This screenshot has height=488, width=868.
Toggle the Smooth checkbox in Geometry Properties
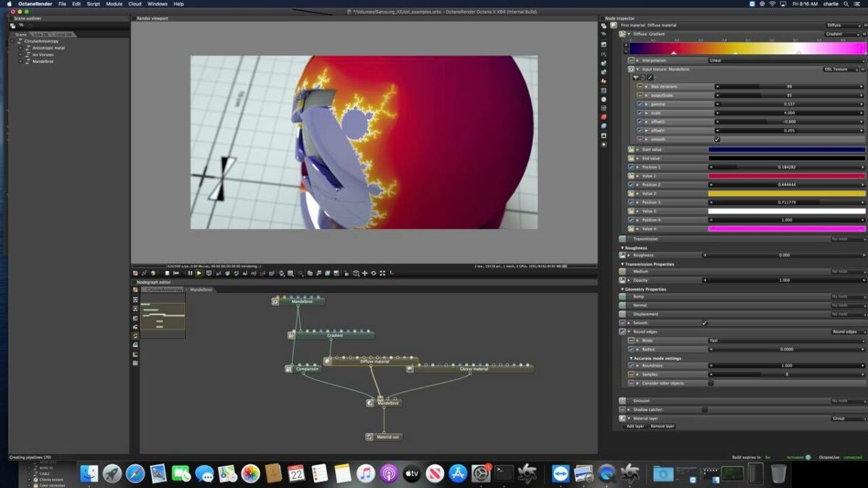[705, 323]
